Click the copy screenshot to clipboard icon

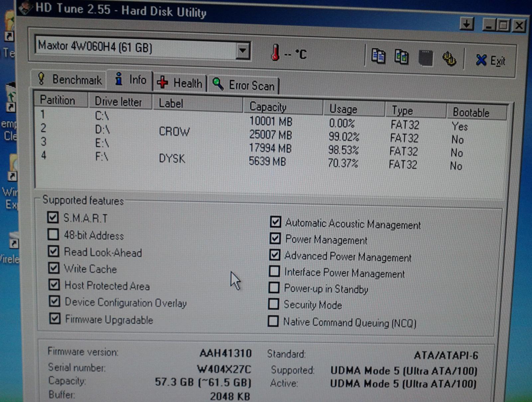(x=401, y=57)
